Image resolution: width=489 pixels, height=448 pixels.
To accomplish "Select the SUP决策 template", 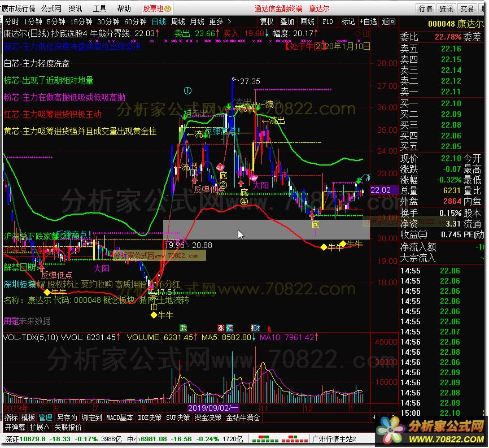I will click(178, 417).
